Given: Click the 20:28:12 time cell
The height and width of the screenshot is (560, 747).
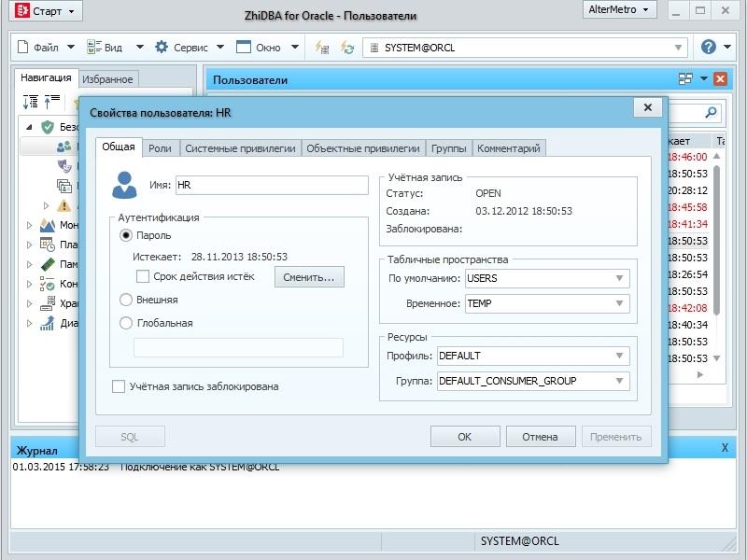Looking at the screenshot, I should pos(687,190).
